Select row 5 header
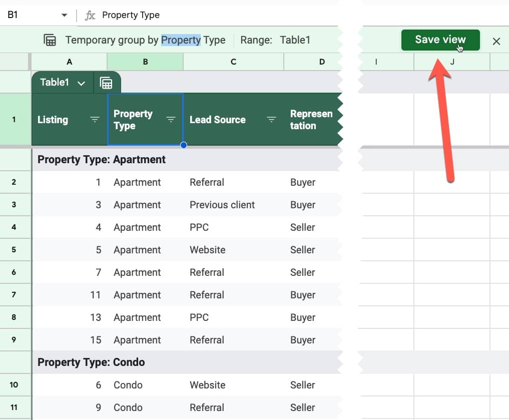The image size is (509, 420). pyautogui.click(x=14, y=250)
